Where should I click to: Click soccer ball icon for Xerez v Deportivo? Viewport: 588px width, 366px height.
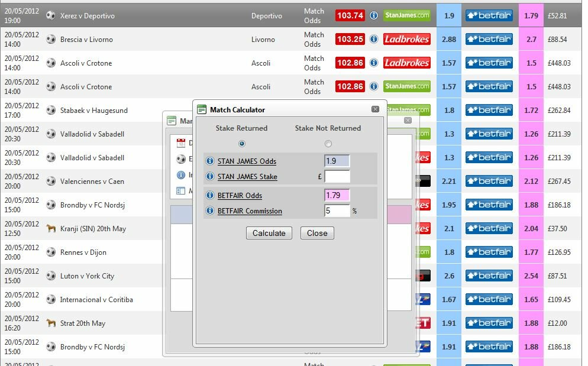[x=51, y=15]
